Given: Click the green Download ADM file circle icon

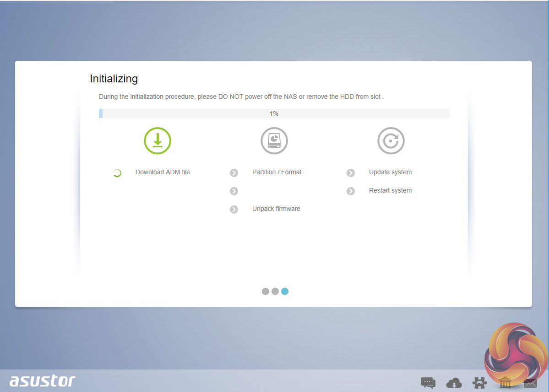Looking at the screenshot, I should coord(158,140).
